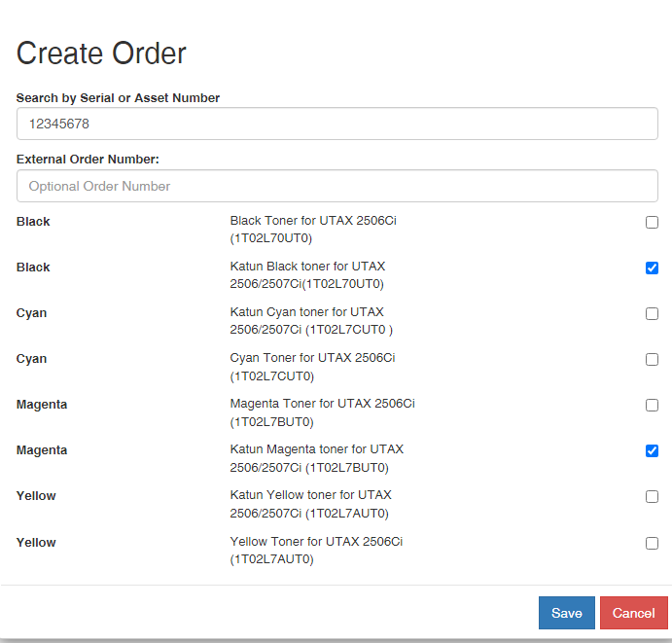Tick the Yellow Toner for UTAX 2506Ci checkbox
The height and width of the screenshot is (643, 672).
(x=652, y=543)
